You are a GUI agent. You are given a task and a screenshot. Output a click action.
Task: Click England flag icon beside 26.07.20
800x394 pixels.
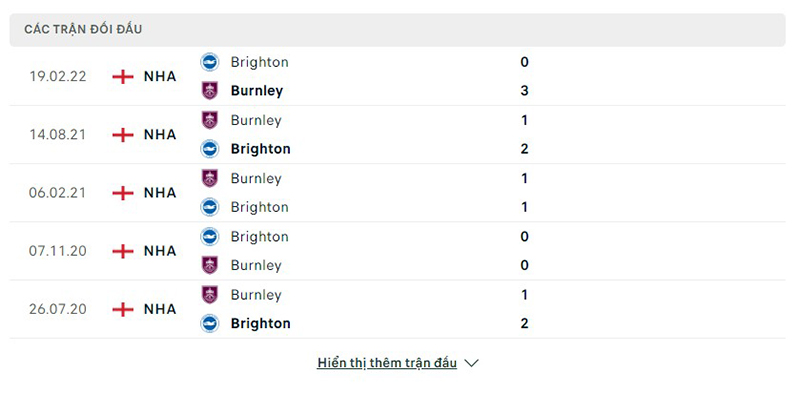[x=123, y=309]
